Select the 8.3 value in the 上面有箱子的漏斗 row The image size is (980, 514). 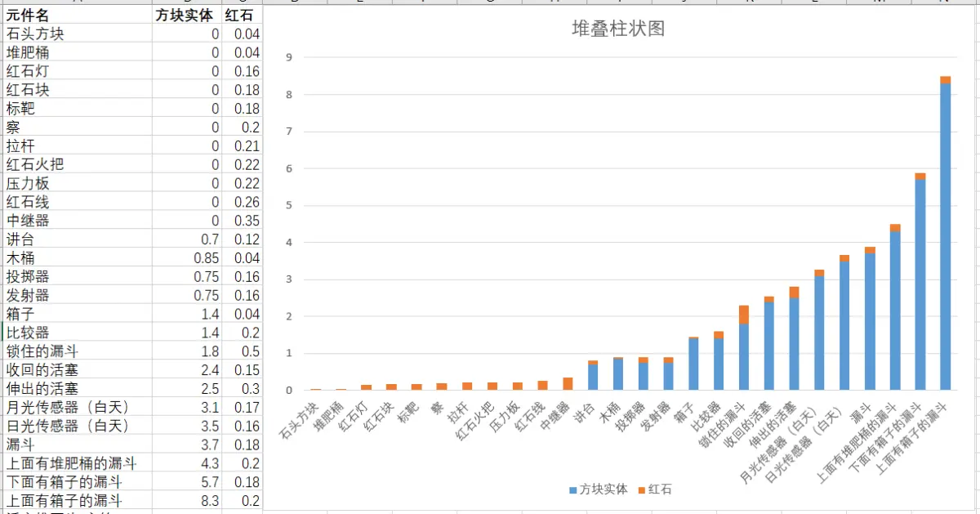click(187, 501)
